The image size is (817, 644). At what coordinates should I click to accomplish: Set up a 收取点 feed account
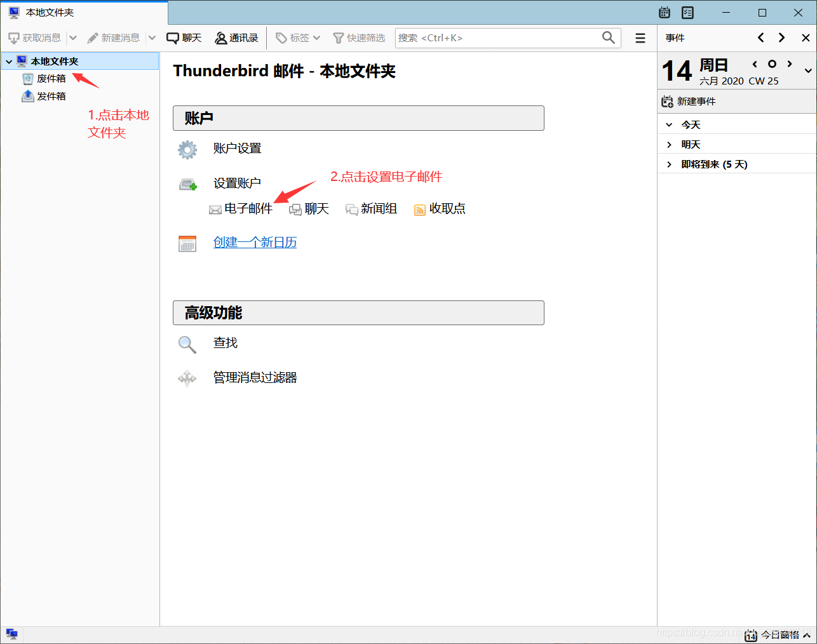click(x=440, y=209)
